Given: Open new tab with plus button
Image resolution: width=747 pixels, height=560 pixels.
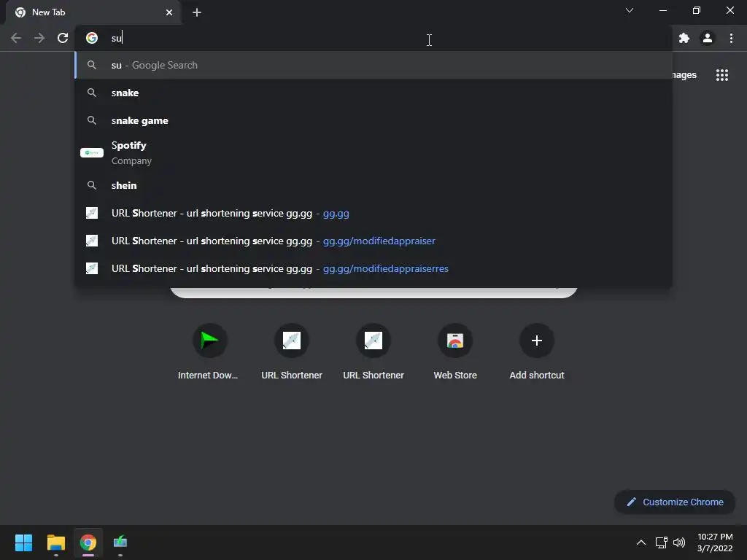Looking at the screenshot, I should click(197, 12).
